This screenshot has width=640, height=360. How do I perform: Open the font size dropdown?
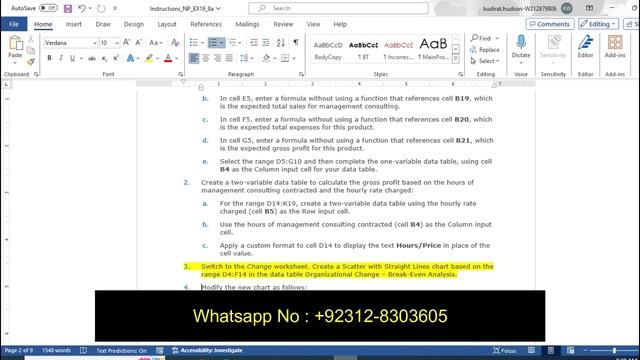point(117,43)
